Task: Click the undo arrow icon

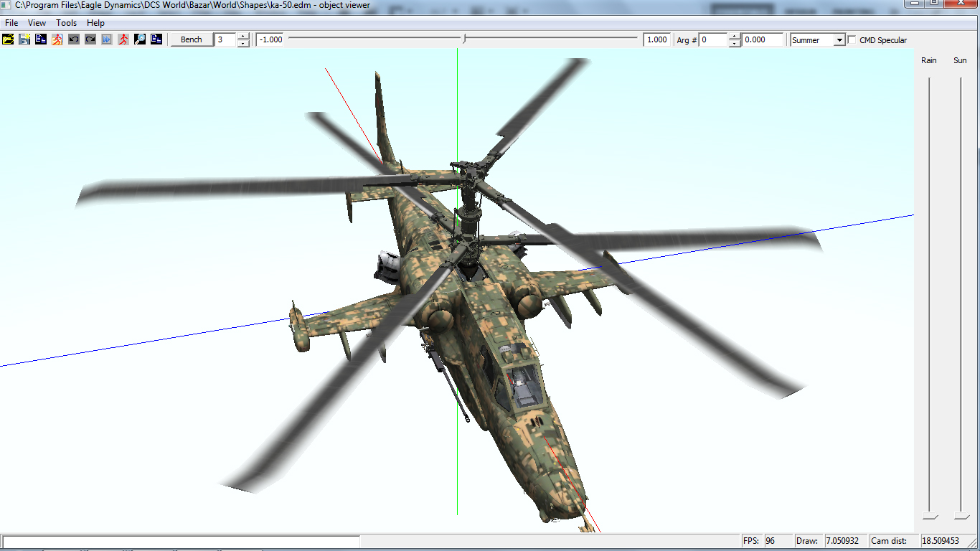Action: [x=74, y=39]
